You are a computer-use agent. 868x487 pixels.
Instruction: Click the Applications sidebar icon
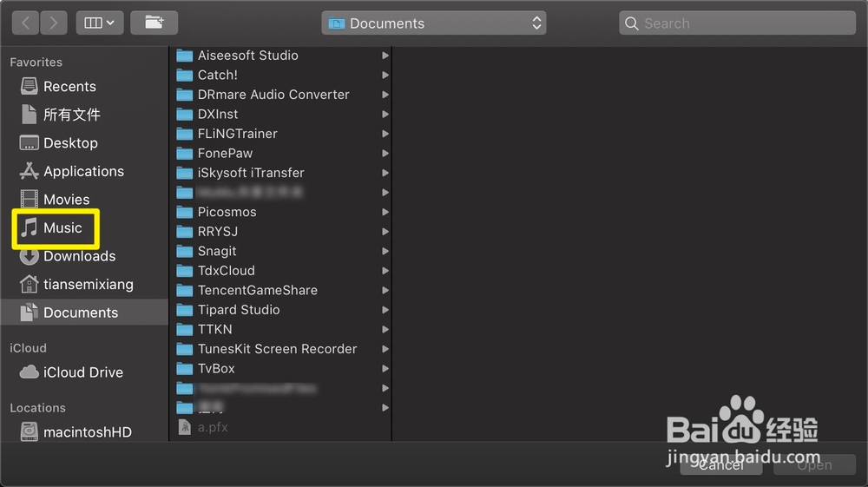[x=29, y=171]
